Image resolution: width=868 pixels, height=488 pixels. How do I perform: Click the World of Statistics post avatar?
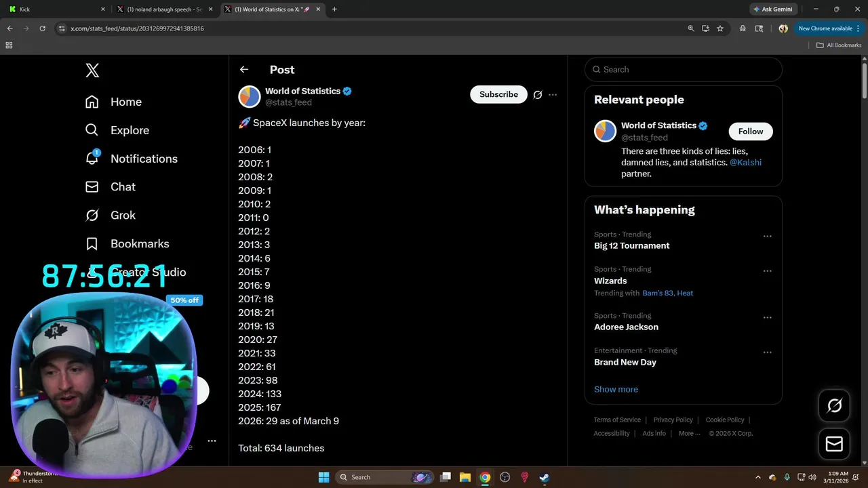[x=250, y=96]
